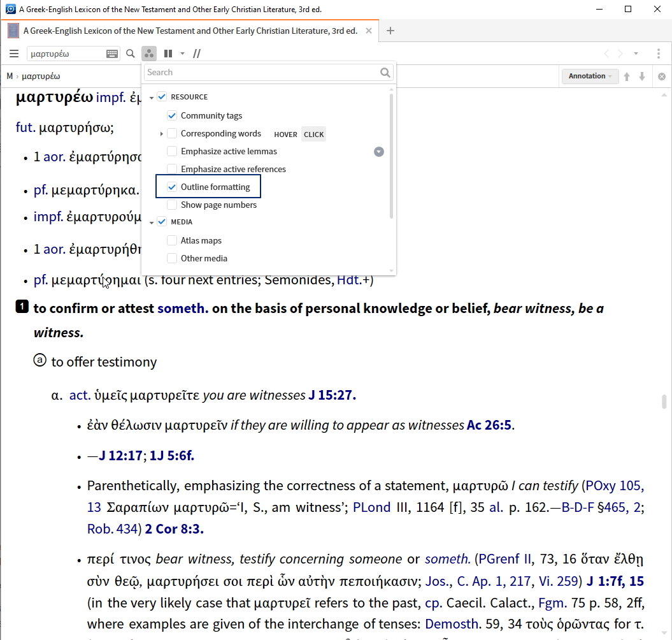Close the locator bar
The height and width of the screenshot is (640, 672).
pos(662,76)
